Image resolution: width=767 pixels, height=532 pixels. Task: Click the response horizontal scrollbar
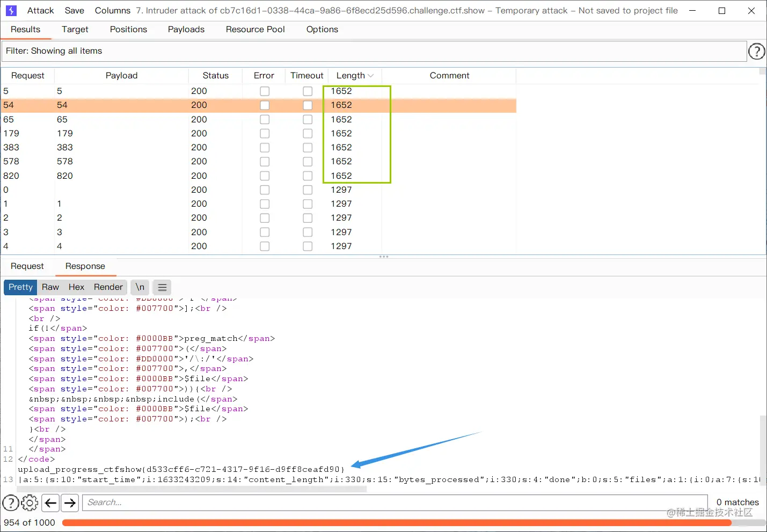192,489
